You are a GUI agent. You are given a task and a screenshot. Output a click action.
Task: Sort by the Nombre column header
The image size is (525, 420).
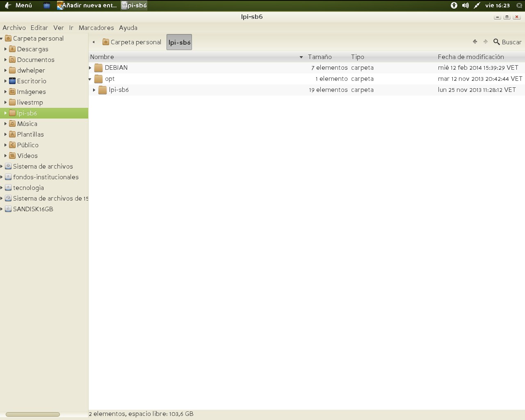point(102,57)
